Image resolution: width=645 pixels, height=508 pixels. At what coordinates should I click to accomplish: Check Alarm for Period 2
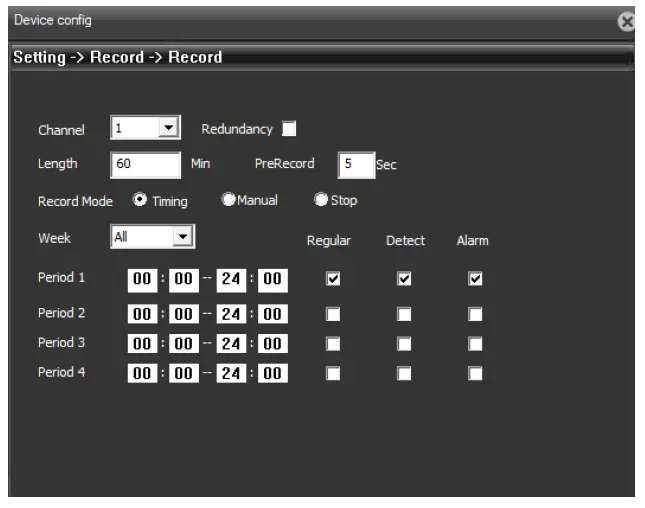coord(475,314)
